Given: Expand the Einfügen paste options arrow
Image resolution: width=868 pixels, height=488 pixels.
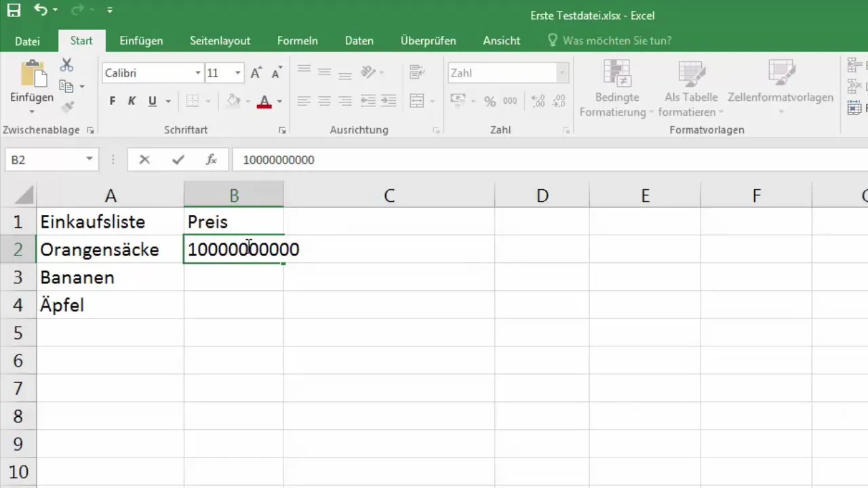Looking at the screenshot, I should tap(31, 111).
